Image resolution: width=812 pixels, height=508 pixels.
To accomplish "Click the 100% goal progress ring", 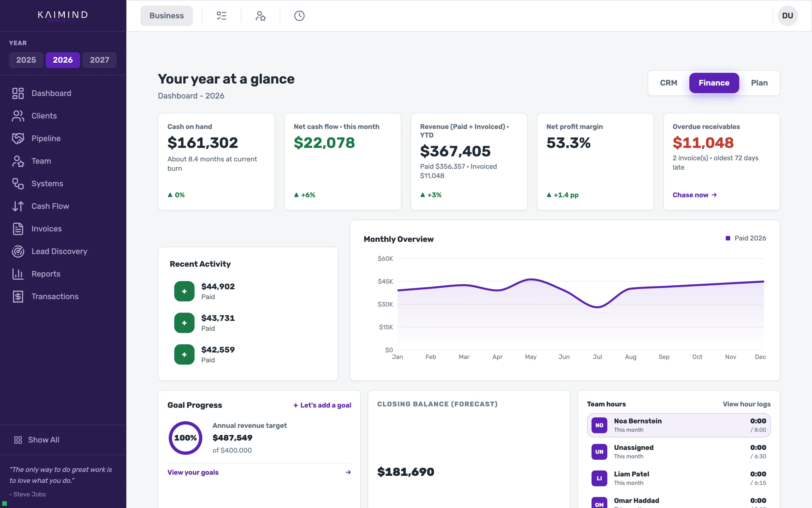I will click(x=185, y=438).
